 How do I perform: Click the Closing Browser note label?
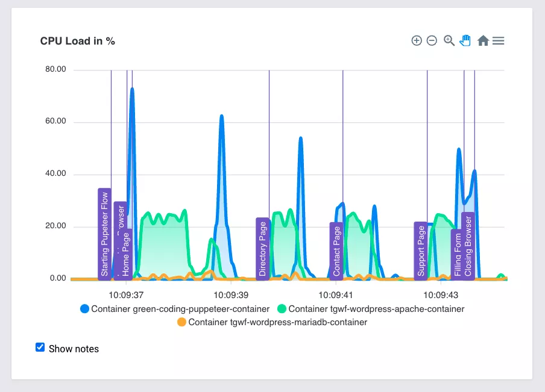click(468, 246)
